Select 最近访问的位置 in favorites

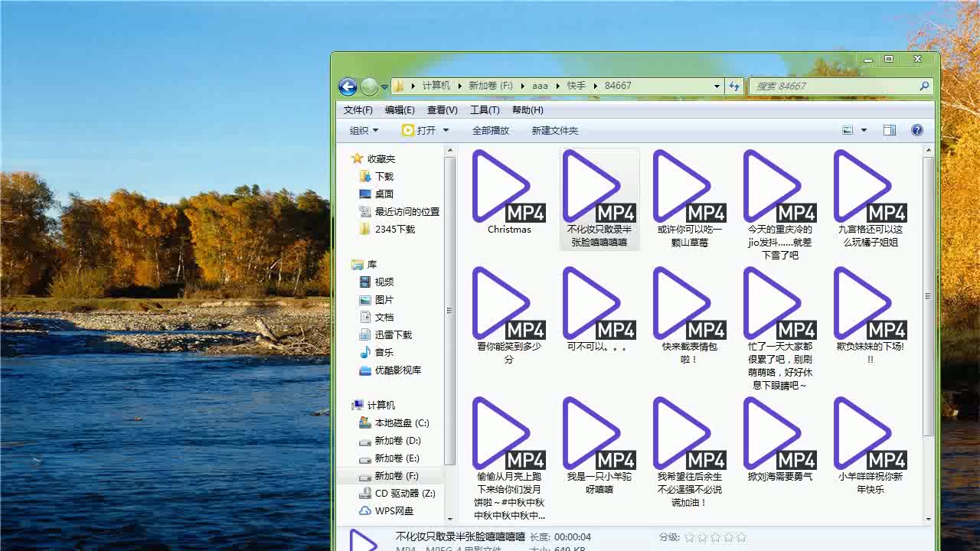click(399, 211)
